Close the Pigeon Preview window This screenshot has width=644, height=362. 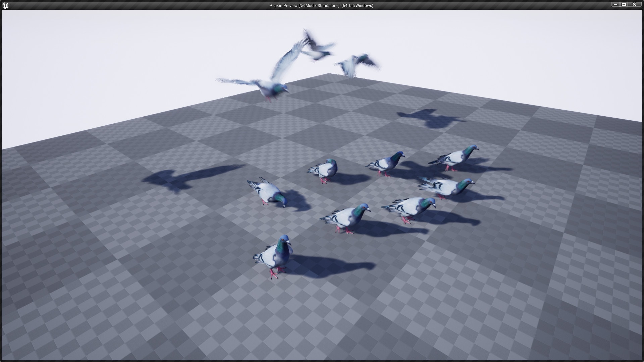pyautogui.click(x=635, y=4)
